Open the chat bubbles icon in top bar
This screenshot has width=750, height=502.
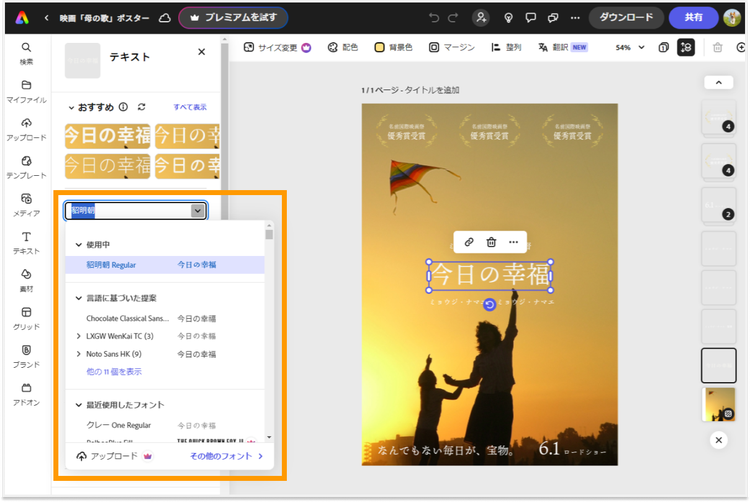(553, 18)
